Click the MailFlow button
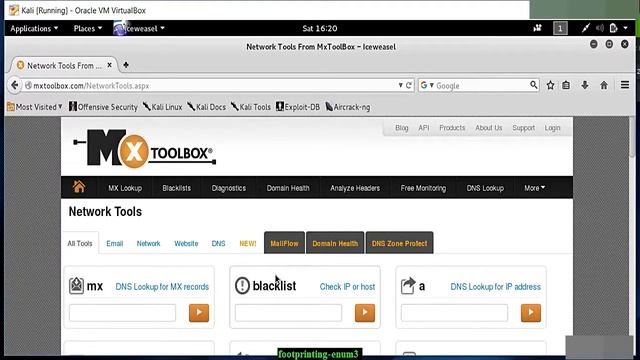 coord(284,243)
